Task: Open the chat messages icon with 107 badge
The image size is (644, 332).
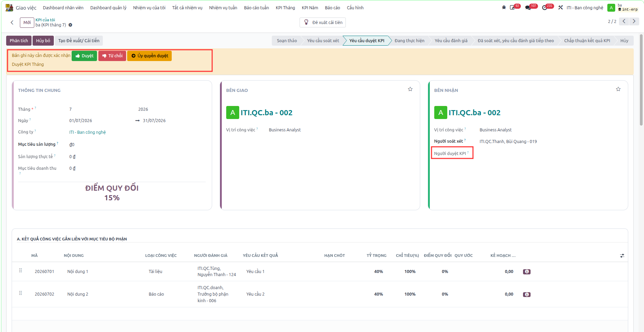Action: point(528,8)
